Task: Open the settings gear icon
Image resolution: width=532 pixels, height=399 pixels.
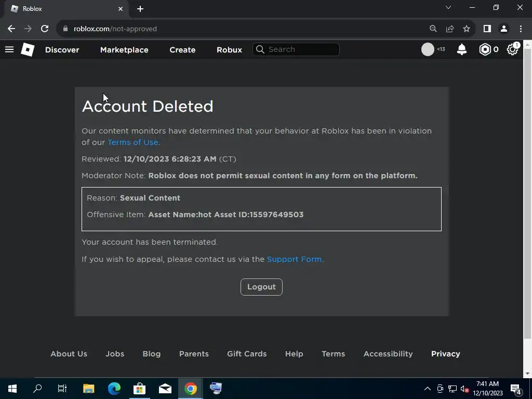Action: [512, 49]
